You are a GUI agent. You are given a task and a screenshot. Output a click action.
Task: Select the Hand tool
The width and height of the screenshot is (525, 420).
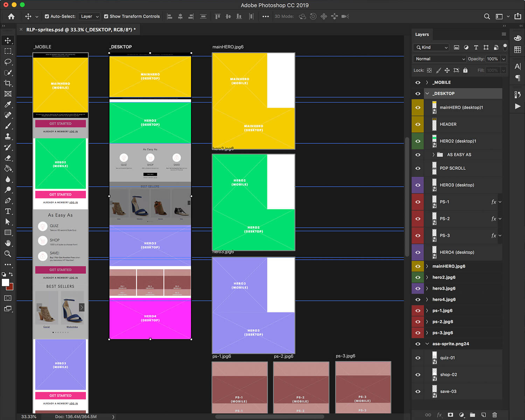pos(8,243)
